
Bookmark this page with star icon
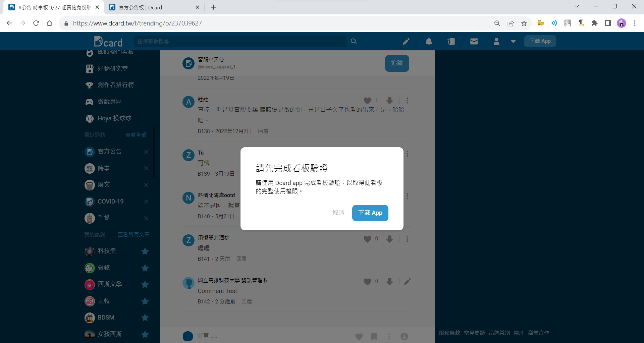(x=524, y=23)
